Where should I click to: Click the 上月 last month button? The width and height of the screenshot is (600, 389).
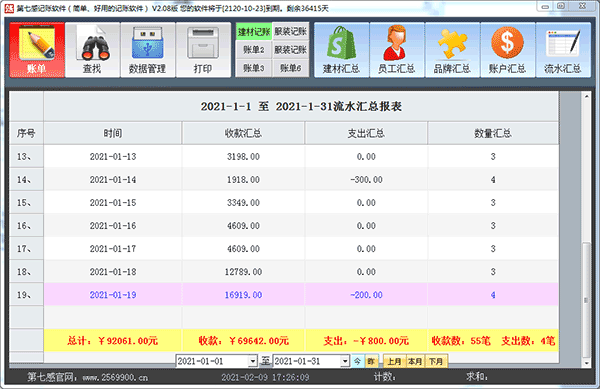click(x=394, y=361)
